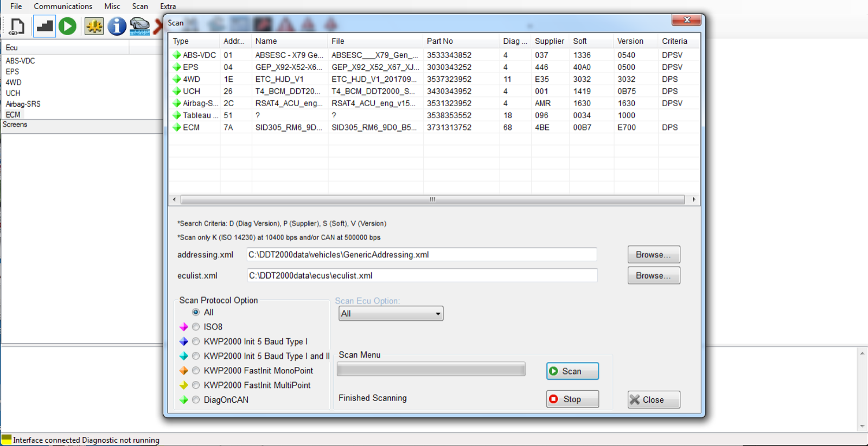Click the magenta diamond icon beside ISO8
The image size is (868, 446).
184,327
